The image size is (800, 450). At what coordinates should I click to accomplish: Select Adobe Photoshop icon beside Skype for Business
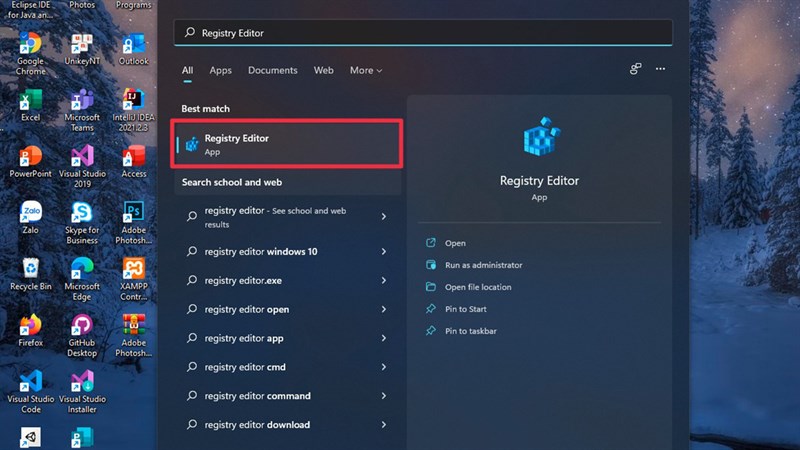pyautogui.click(x=134, y=222)
